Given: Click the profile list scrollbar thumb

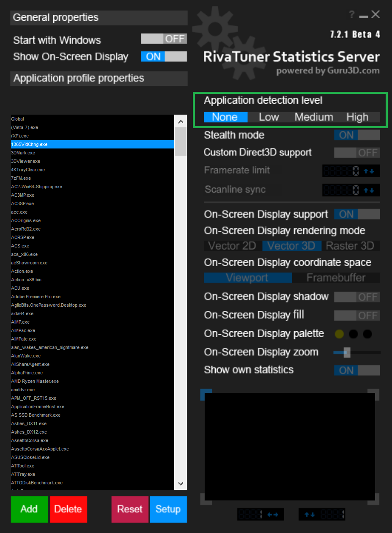Looking at the screenshot, I should coord(181,141).
